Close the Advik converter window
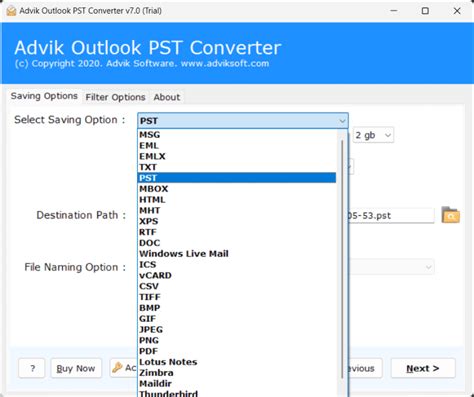This screenshot has width=474, height=397. click(457, 11)
